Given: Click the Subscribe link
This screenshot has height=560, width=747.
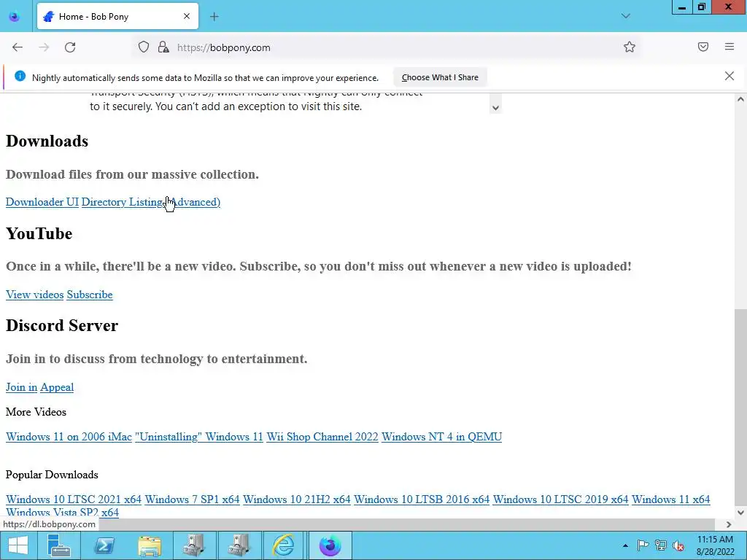Looking at the screenshot, I should [x=90, y=295].
